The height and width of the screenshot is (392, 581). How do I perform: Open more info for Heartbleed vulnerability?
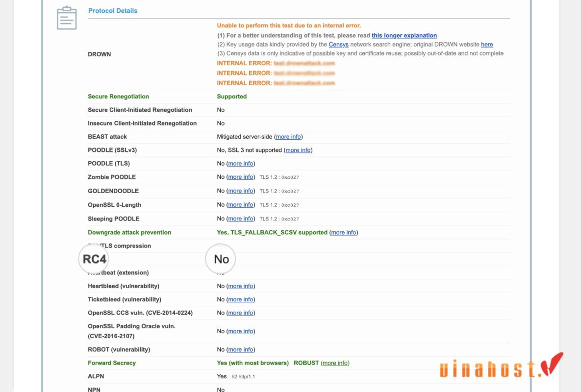pos(241,286)
